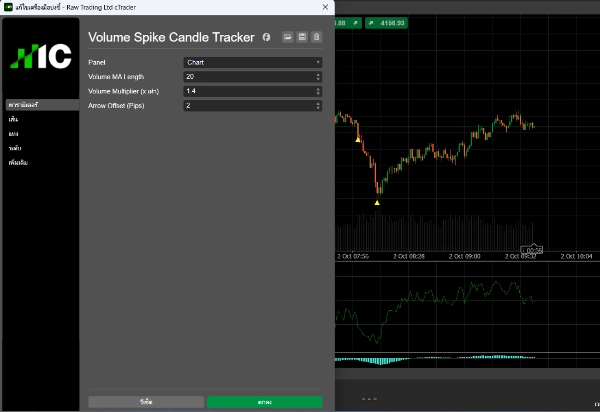Click the 2 Oct 09:00 time axis label

coord(465,256)
